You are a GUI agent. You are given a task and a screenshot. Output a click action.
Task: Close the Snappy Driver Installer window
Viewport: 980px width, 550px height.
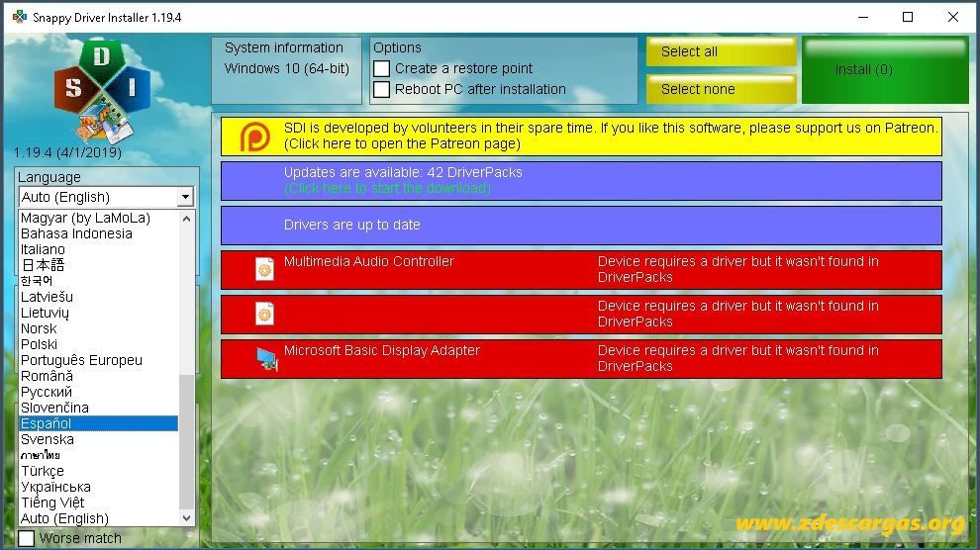tap(952, 17)
